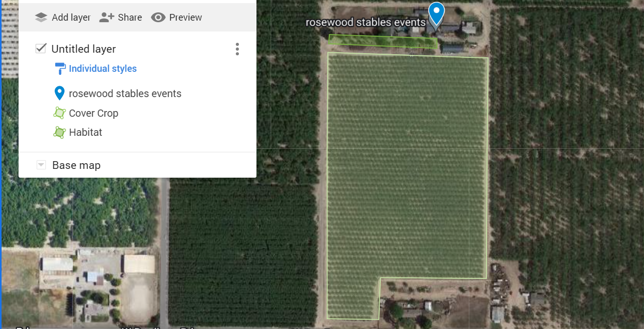
Task: Click the Untitled layer title text
Action: click(x=84, y=49)
